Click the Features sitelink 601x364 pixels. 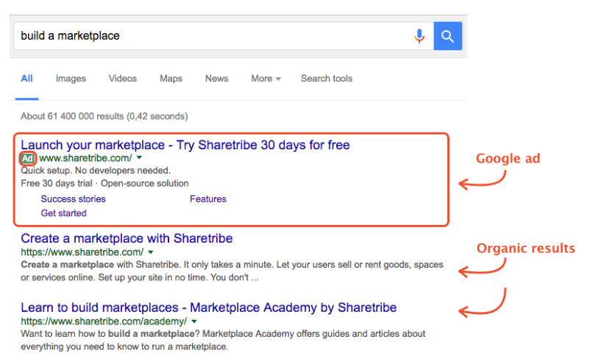coord(207,199)
